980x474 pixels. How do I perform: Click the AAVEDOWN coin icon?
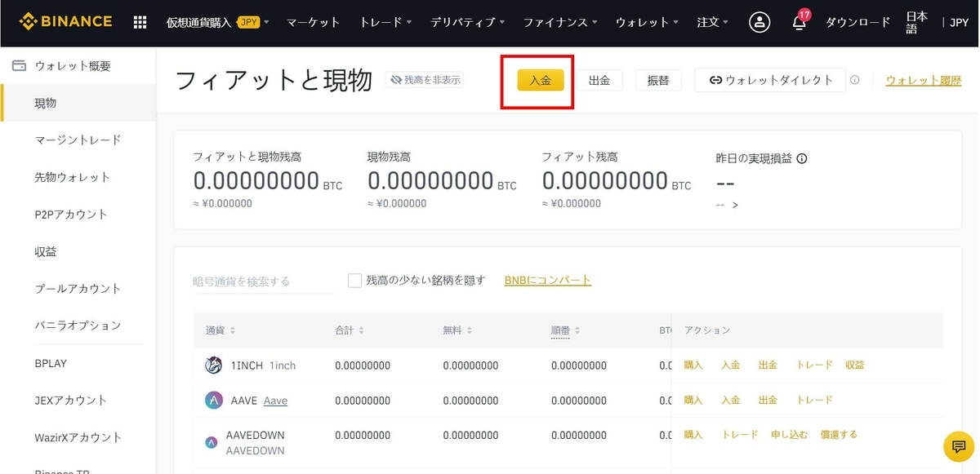pyautogui.click(x=212, y=442)
